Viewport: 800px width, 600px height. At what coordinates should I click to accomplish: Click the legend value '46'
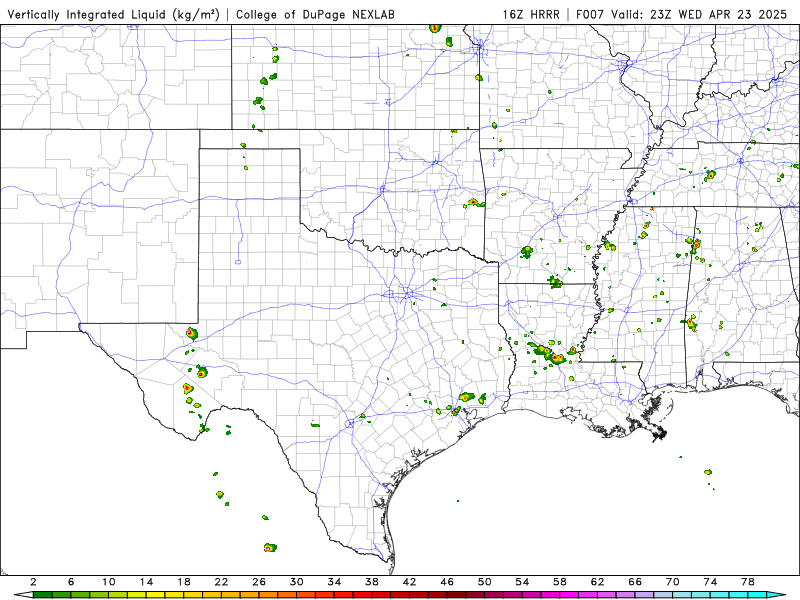tap(447, 582)
